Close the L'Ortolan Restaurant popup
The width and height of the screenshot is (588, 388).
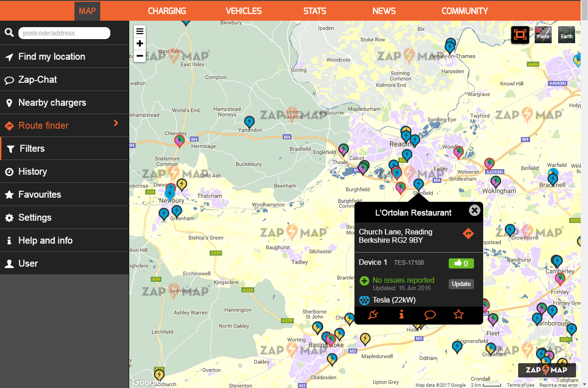[474, 211]
